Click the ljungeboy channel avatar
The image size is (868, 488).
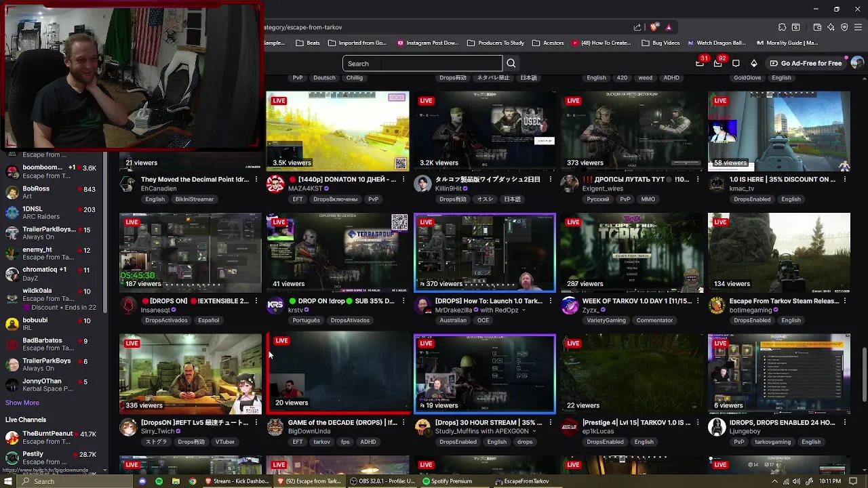(717, 426)
